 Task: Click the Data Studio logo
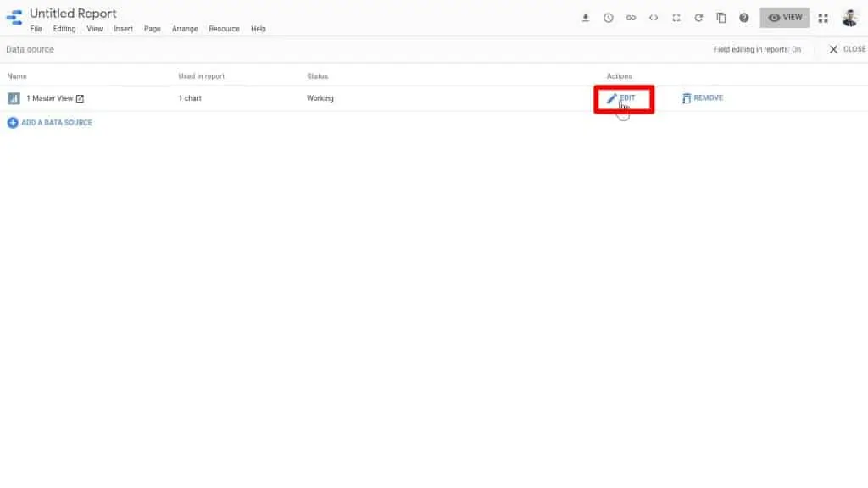[12, 17]
